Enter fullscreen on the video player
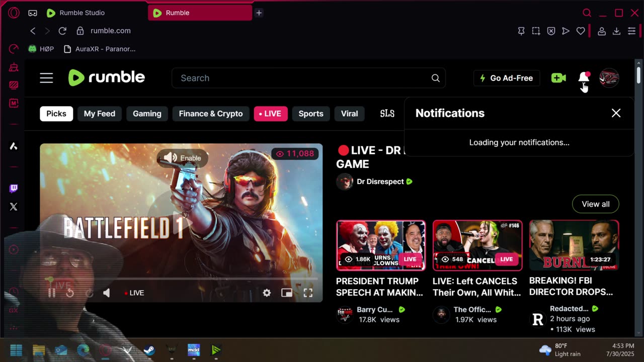Image resolution: width=644 pixels, height=362 pixels. (x=308, y=293)
